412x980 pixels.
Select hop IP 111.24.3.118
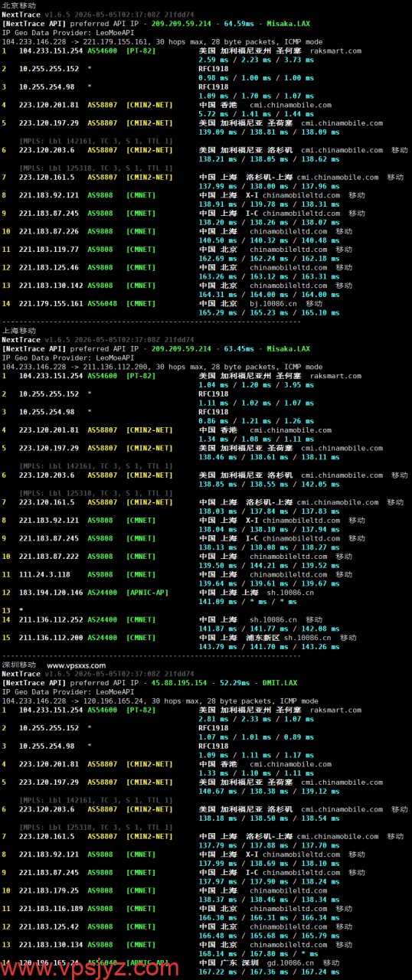[44, 574]
